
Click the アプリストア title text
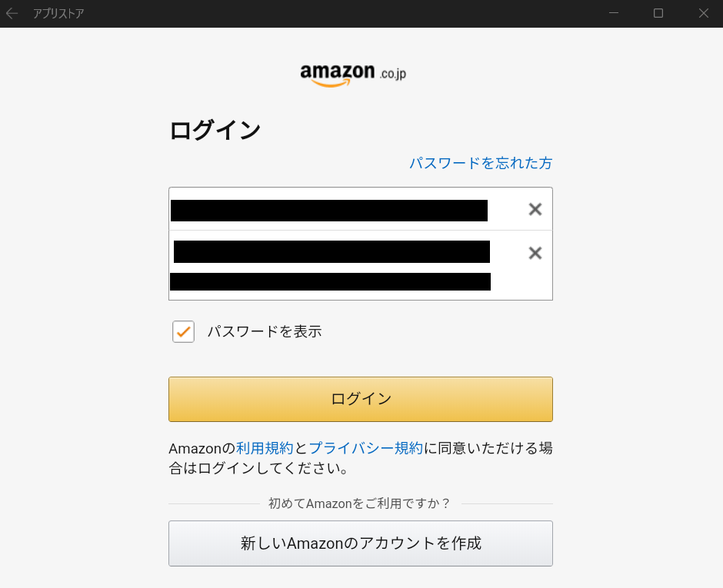pos(58,13)
